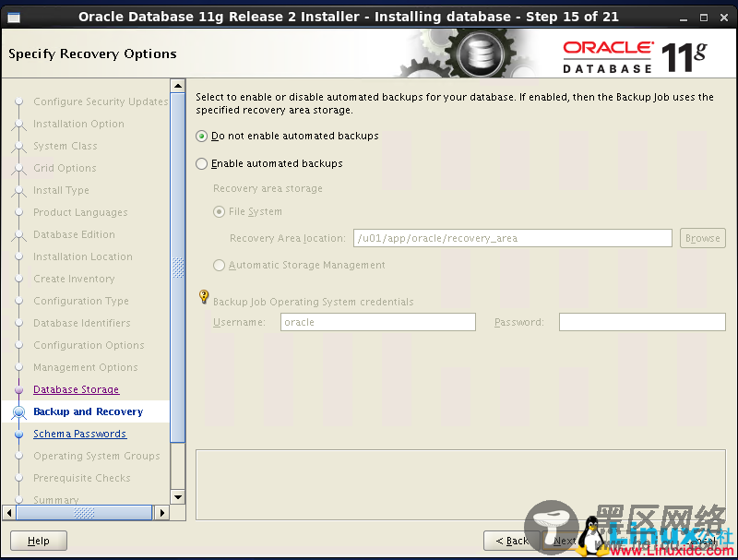Click the Configure Security Updates step
Viewport: 738px width, 560px height.
coord(101,101)
